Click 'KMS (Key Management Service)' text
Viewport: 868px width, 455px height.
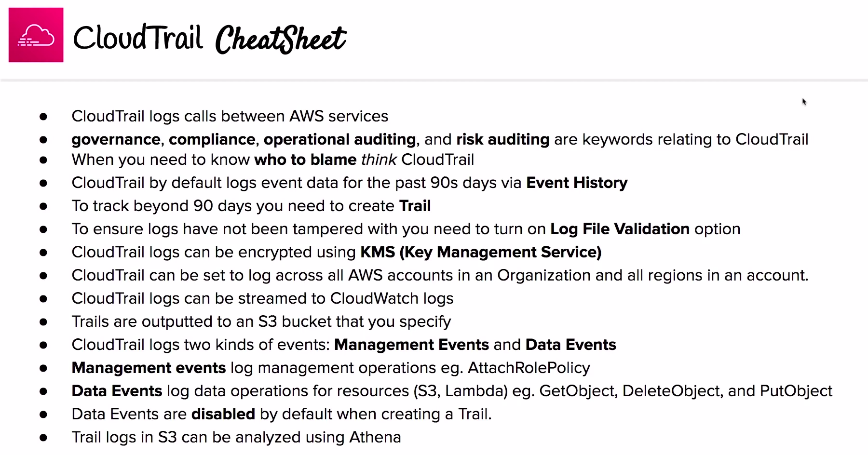click(481, 252)
